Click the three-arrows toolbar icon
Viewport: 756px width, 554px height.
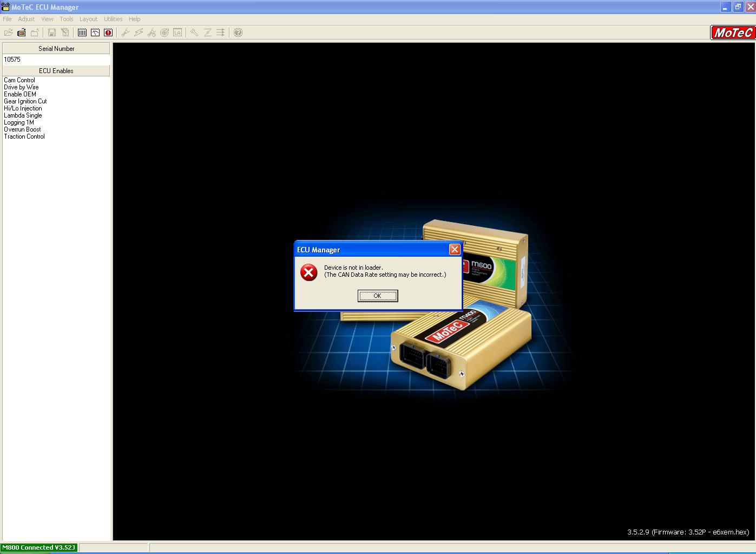(x=220, y=32)
